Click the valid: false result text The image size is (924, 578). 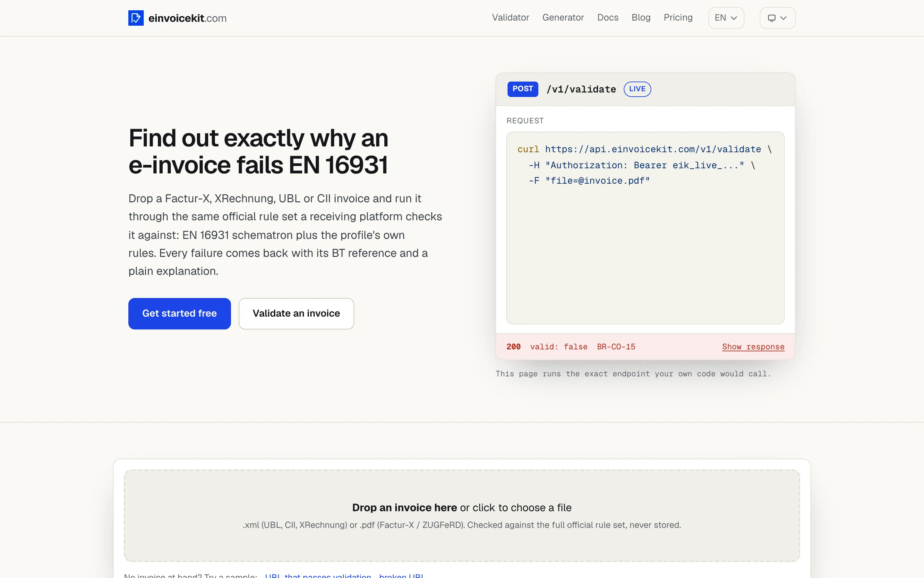pos(559,347)
